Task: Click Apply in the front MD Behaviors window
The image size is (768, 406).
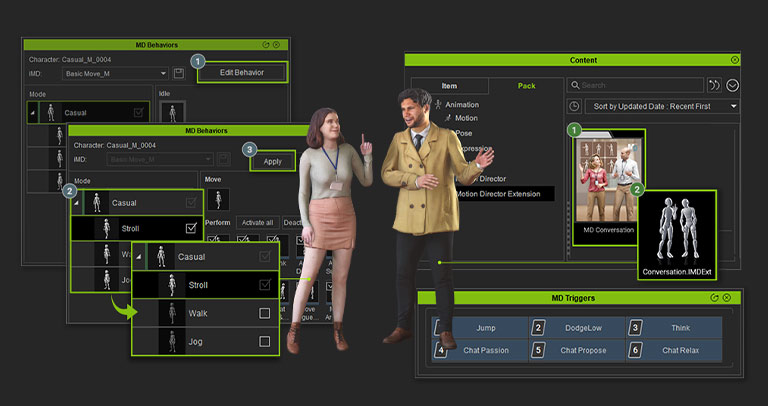Action: [273, 161]
